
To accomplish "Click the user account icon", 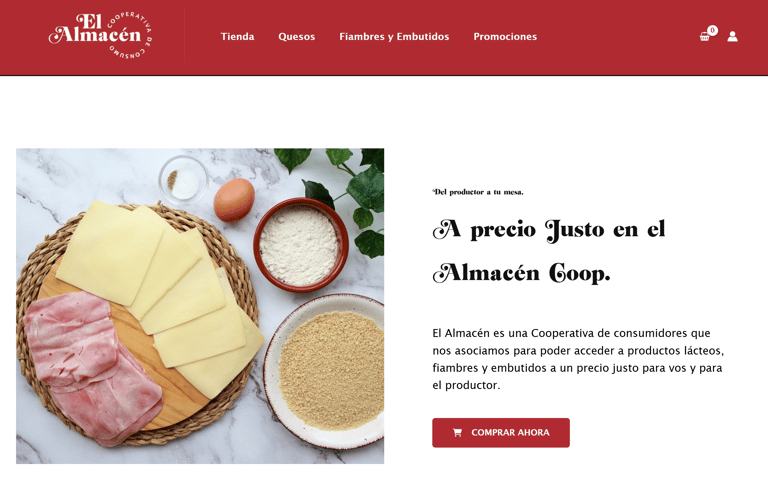I will (x=732, y=37).
